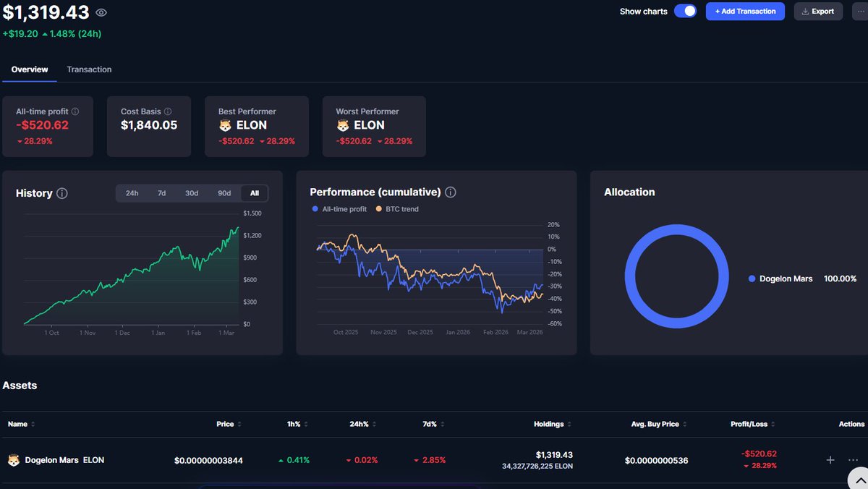Set History range to 30d
Viewport: 868px width, 489px height.
pyautogui.click(x=192, y=193)
